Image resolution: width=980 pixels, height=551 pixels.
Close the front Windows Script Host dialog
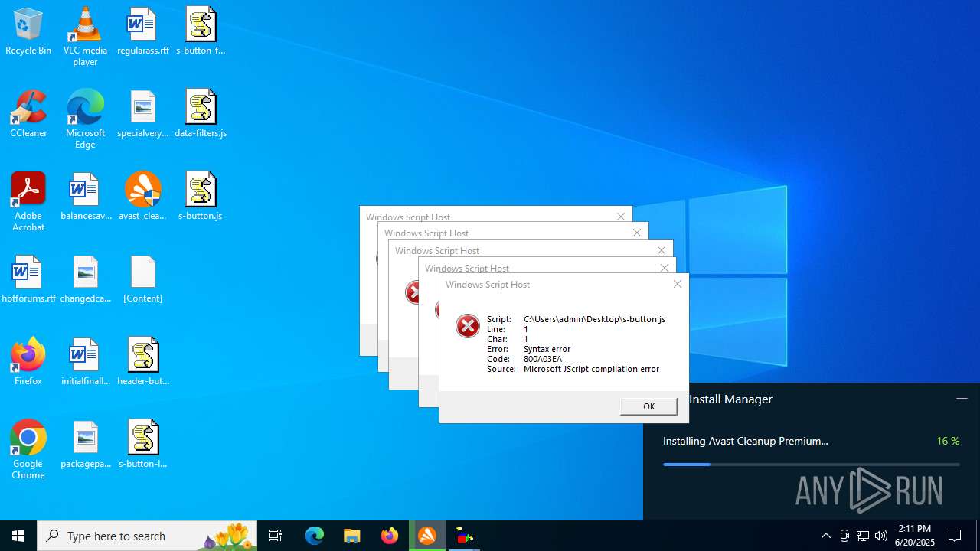tap(677, 284)
